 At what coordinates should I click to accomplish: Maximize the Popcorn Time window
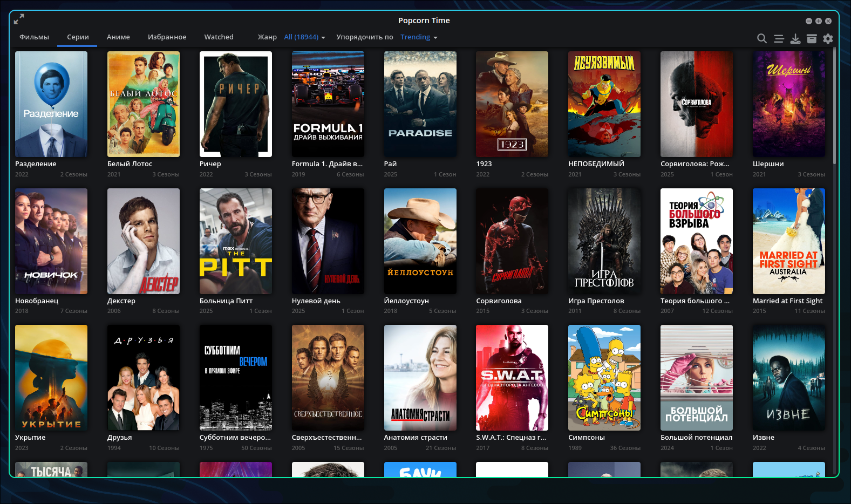click(819, 21)
